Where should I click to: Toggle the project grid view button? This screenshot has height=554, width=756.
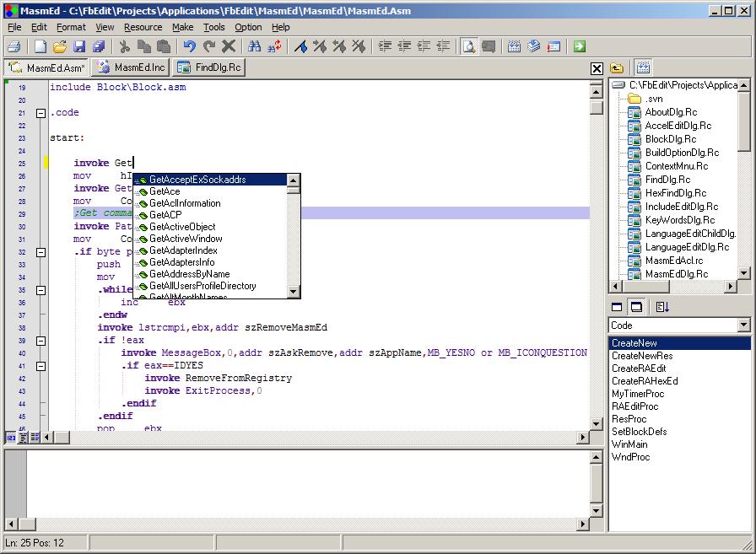pos(643,68)
